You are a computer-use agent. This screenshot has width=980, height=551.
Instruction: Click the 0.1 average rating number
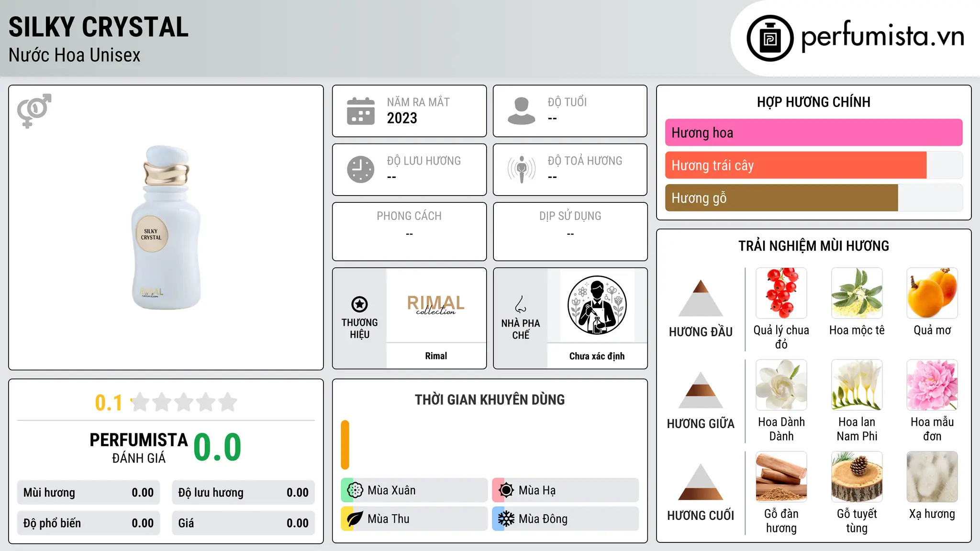[x=109, y=403]
